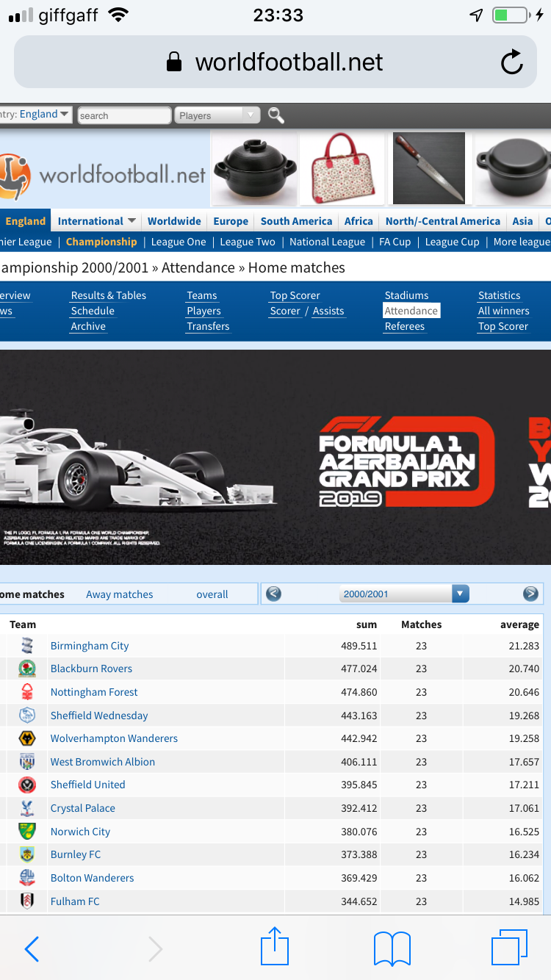
Task: Go to previous season arrow
Action: coord(274,594)
